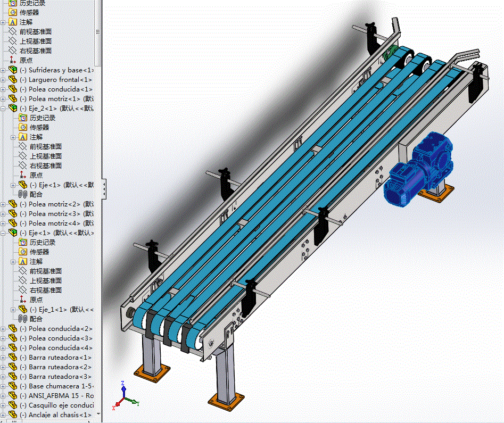Expand the Larguero frontal<1> node

(3, 80)
